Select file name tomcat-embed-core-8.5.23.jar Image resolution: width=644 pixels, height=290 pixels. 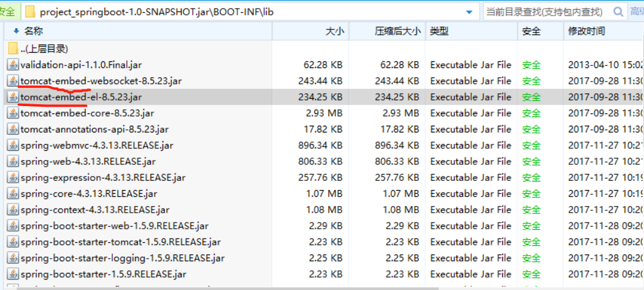click(87, 113)
